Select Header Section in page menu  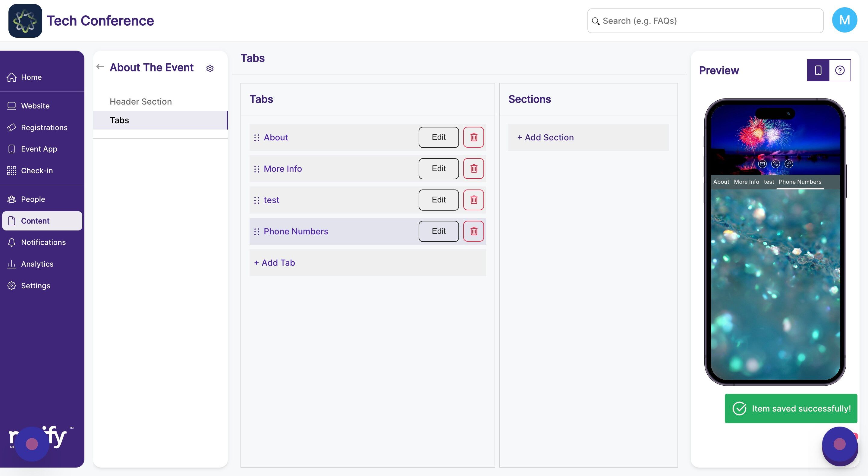point(140,102)
